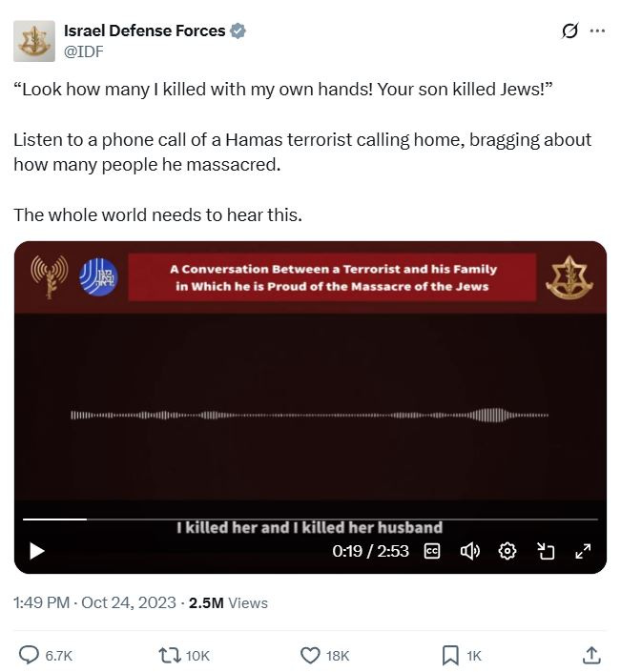The image size is (621, 672).
Task: Open the three-dot more options menu
Action: pyautogui.click(x=597, y=31)
